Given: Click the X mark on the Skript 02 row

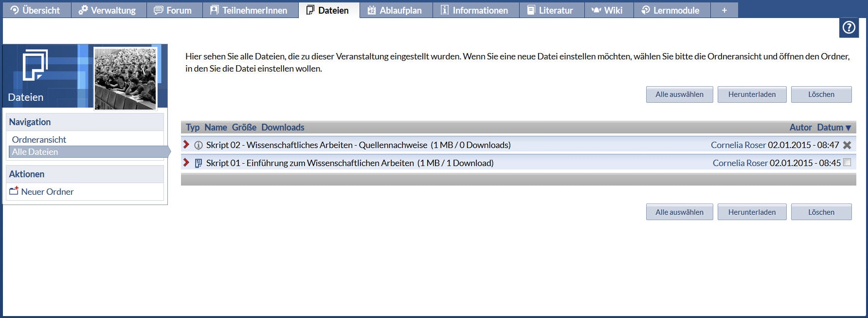Looking at the screenshot, I should coord(847,145).
